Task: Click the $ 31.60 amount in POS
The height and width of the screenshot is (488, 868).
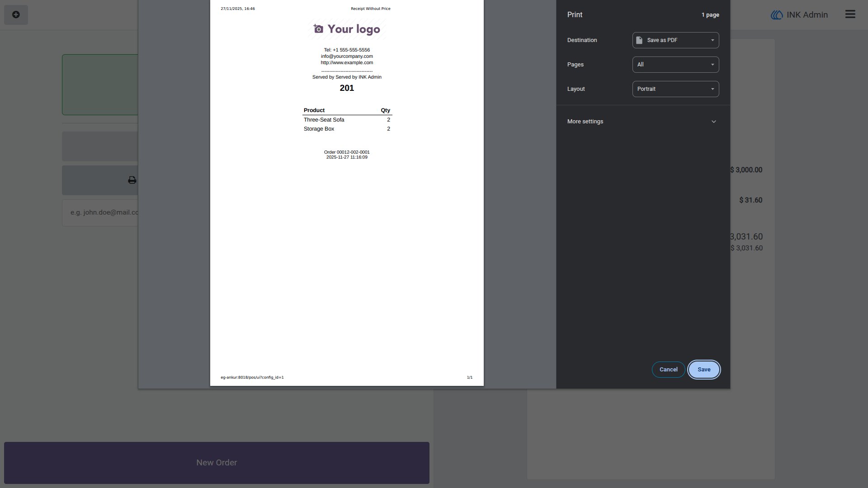Action: [x=750, y=200]
